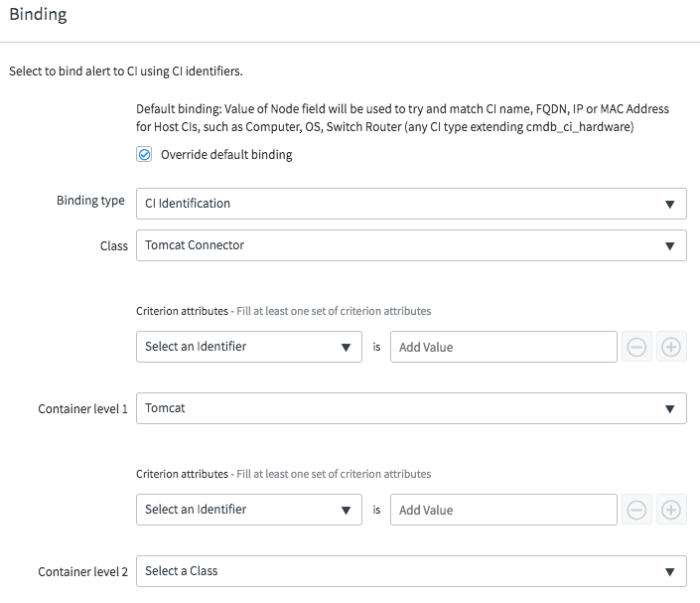Viewport: 700px width, 603px height.
Task: Open the Binding type dropdown
Action: pyautogui.click(x=411, y=204)
